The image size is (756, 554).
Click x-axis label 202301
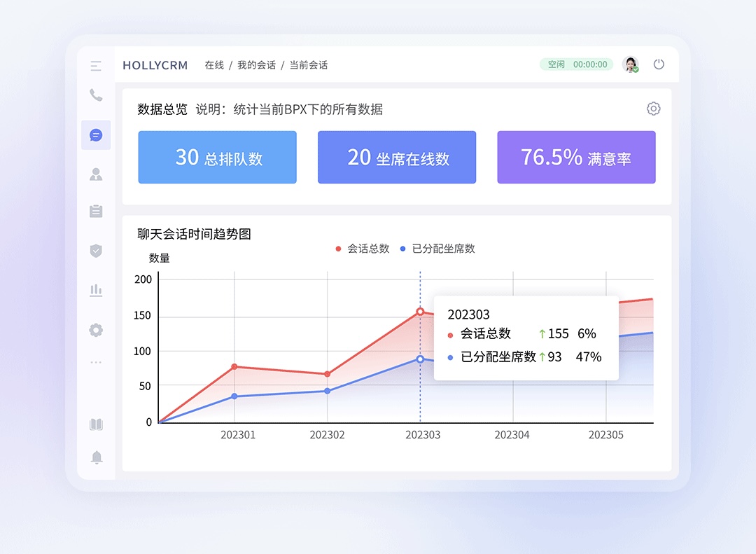238,435
